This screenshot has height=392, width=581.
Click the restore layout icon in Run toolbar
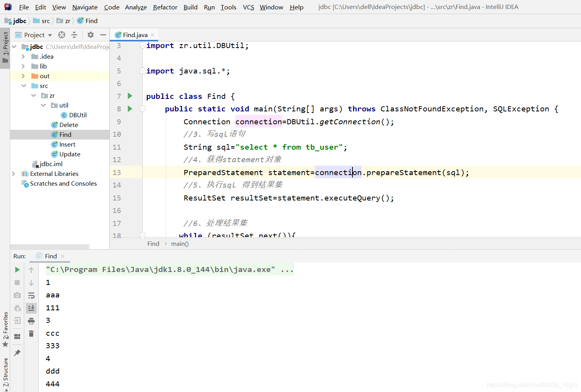click(x=17, y=336)
